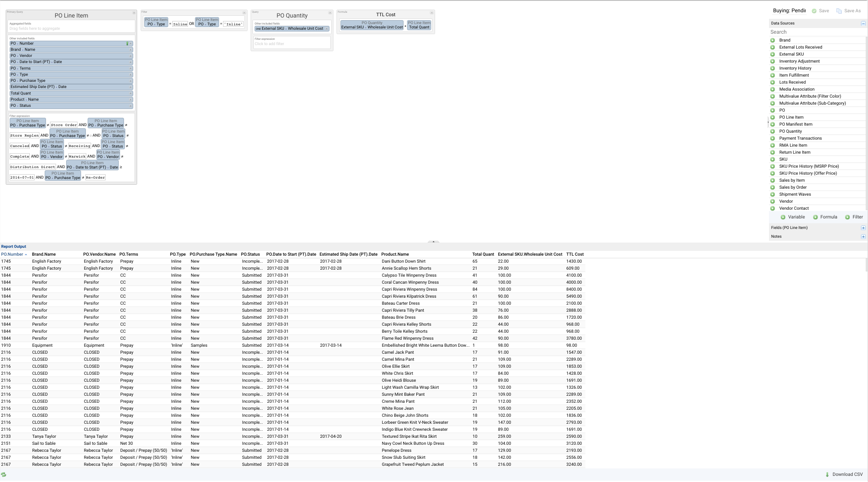Viewport: 868px width, 482px height.
Task: Remove External SKU Wholesale Unit Cost field
Action: pos(326,29)
